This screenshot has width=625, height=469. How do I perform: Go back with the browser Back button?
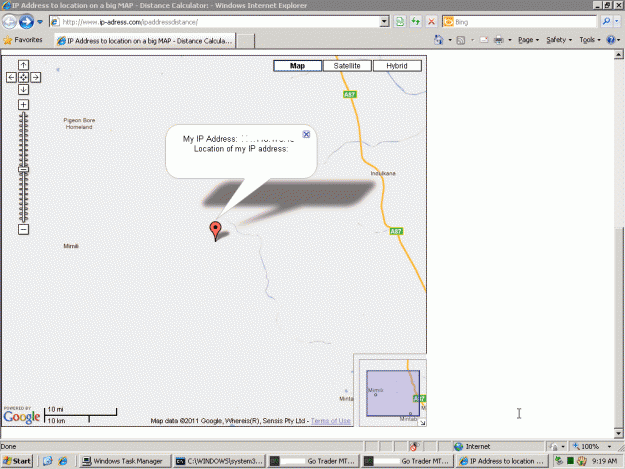tap(9, 22)
